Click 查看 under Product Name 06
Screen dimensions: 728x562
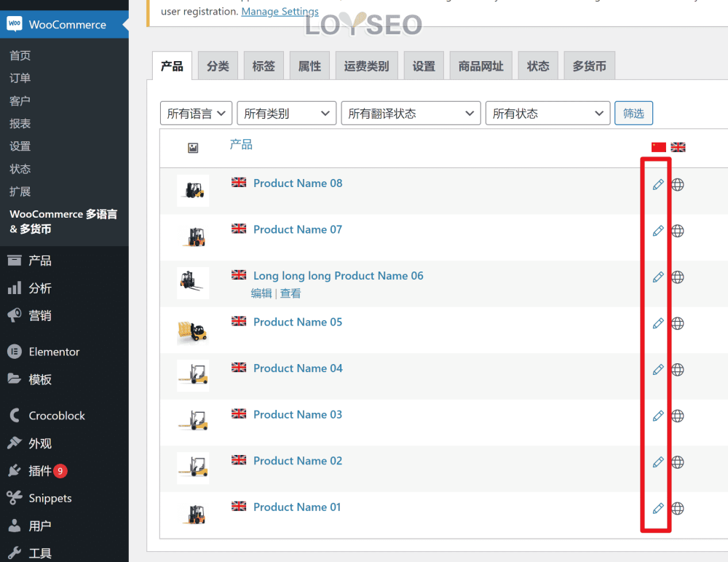[x=290, y=293]
